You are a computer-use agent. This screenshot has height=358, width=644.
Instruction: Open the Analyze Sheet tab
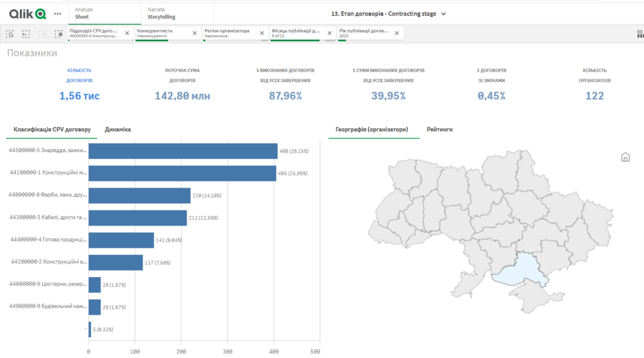(104, 13)
